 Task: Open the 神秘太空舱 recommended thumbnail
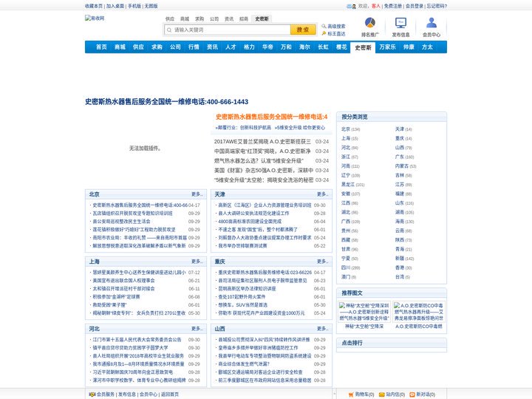(x=364, y=312)
